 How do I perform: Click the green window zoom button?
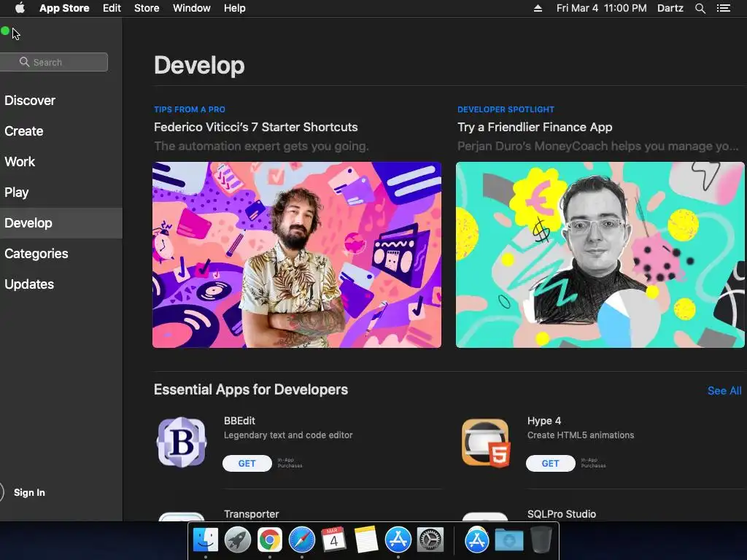click(x=5, y=31)
